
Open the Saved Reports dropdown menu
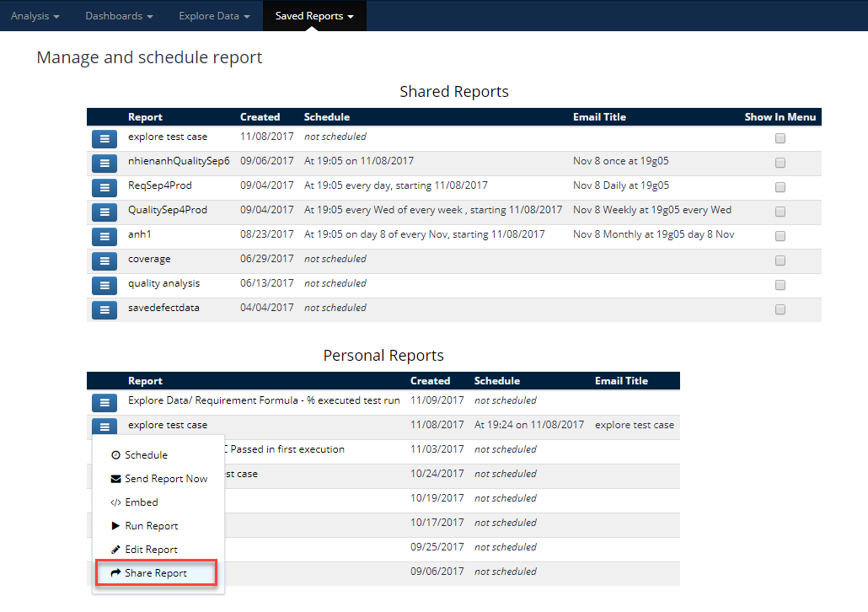click(x=314, y=16)
